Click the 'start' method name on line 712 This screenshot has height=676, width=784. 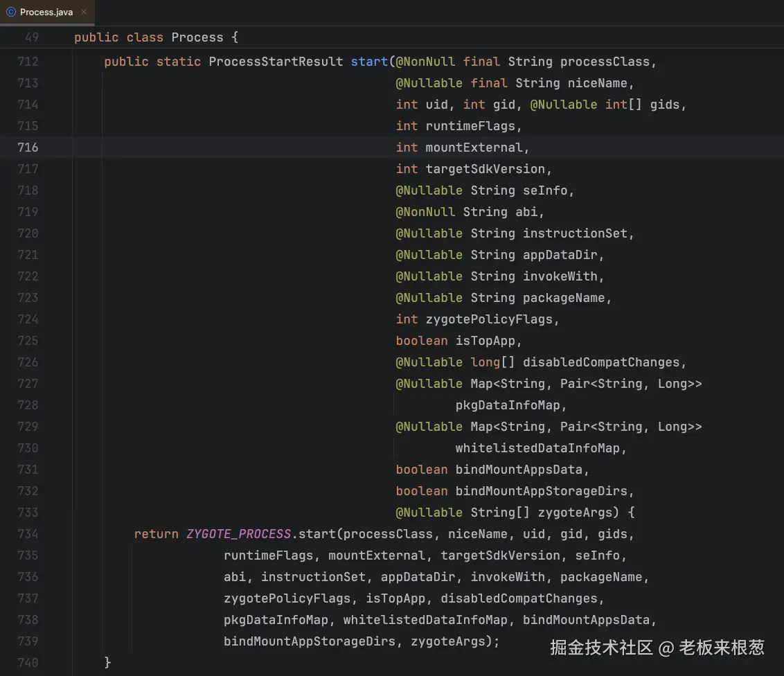click(x=369, y=62)
